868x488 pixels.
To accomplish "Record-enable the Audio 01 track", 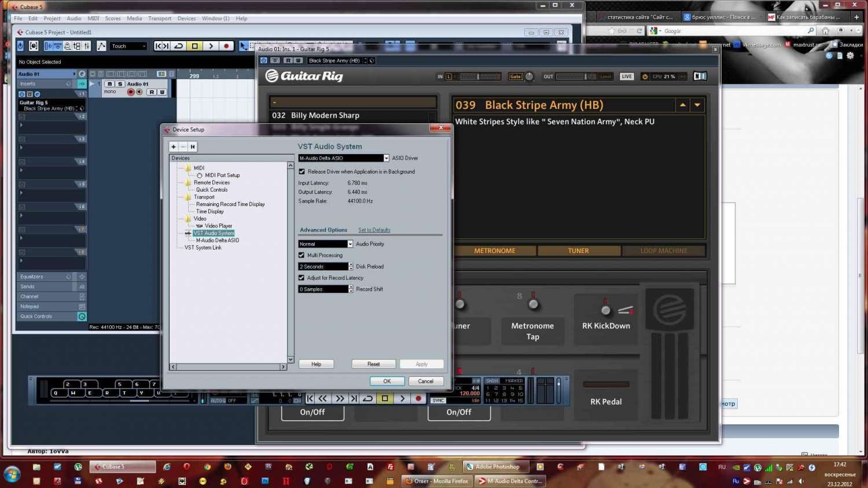I will (131, 92).
